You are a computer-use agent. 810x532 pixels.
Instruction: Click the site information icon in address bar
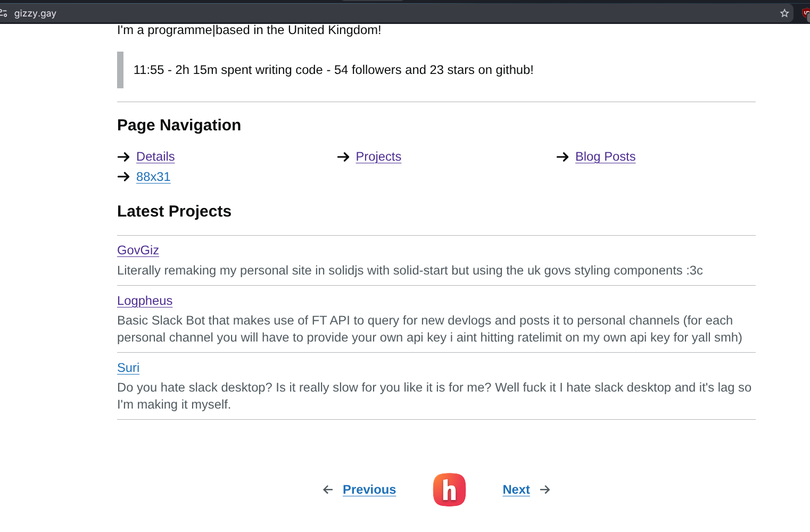4,13
